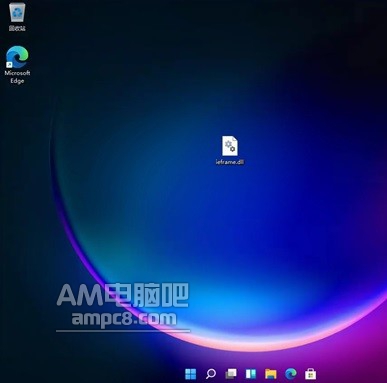
Task: Click empty taskbar area left of Start
Action: [x=90, y=374]
